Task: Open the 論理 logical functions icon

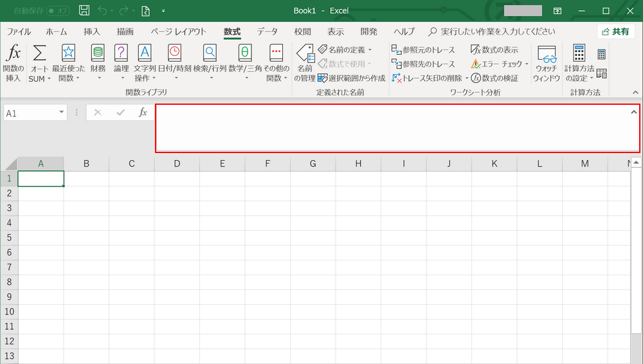Action: point(121,54)
